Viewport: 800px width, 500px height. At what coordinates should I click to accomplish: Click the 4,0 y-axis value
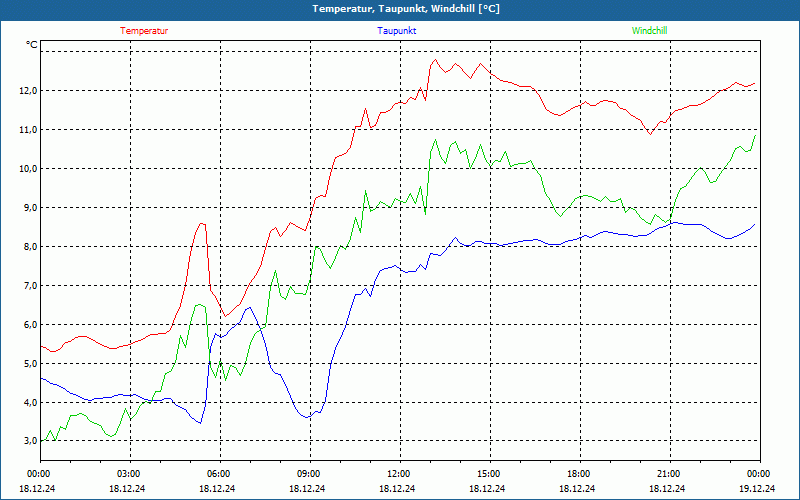click(30, 403)
